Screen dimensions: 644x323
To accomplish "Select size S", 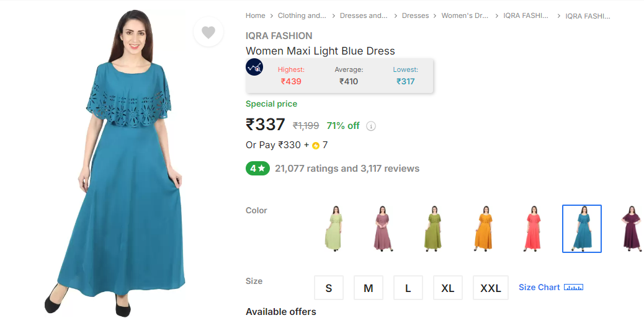I will [x=329, y=288].
